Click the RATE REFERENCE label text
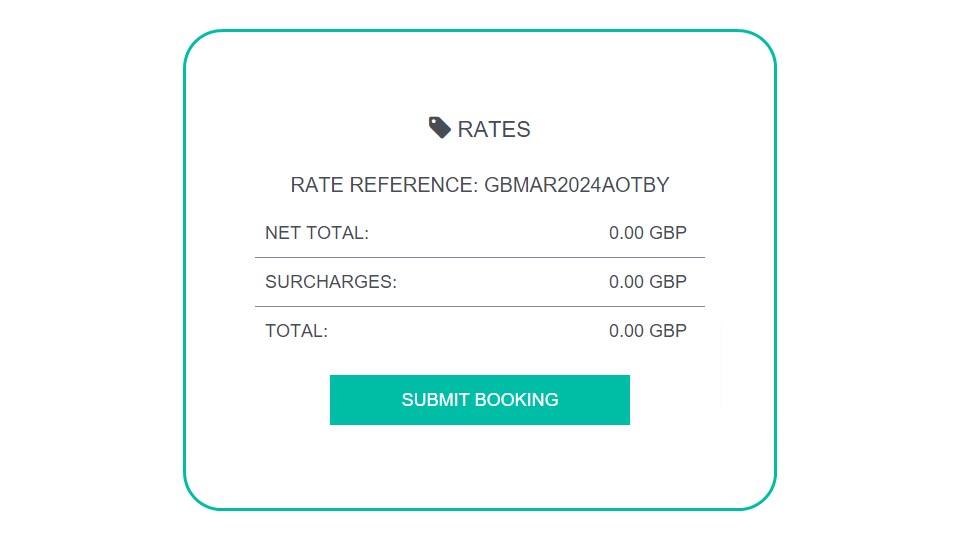960x540 pixels. (x=384, y=185)
